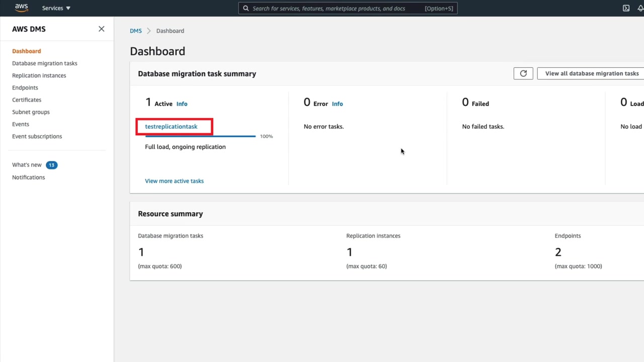Open the notifications bell icon
Viewport: 644px width, 362px height.
click(641, 8)
